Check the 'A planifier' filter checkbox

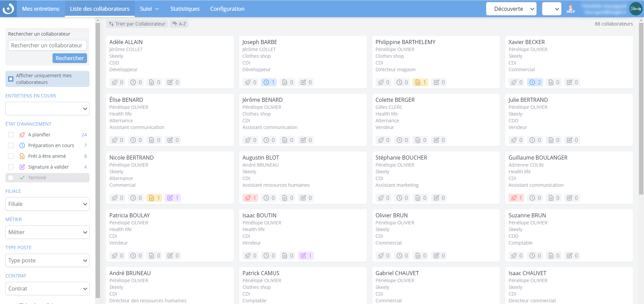click(11, 135)
